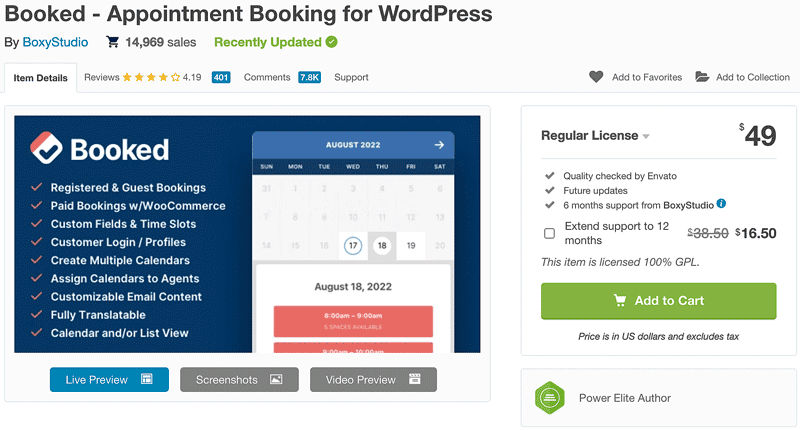
Task: Click 'Price is in US dollars' note
Action: [x=658, y=337]
